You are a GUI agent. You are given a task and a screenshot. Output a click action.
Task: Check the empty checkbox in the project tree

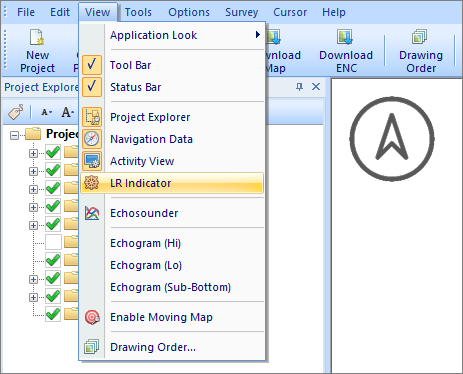(x=53, y=242)
